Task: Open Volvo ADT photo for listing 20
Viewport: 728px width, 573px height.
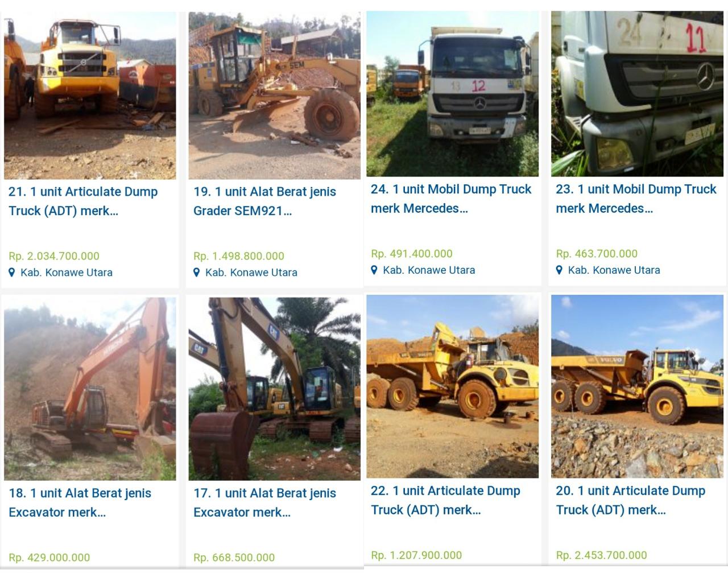Action: tap(637, 386)
